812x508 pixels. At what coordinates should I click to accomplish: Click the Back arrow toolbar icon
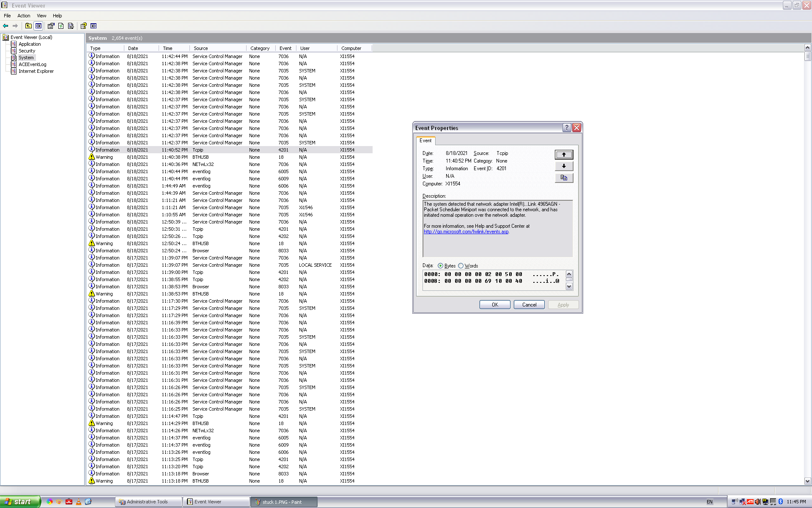[5, 26]
